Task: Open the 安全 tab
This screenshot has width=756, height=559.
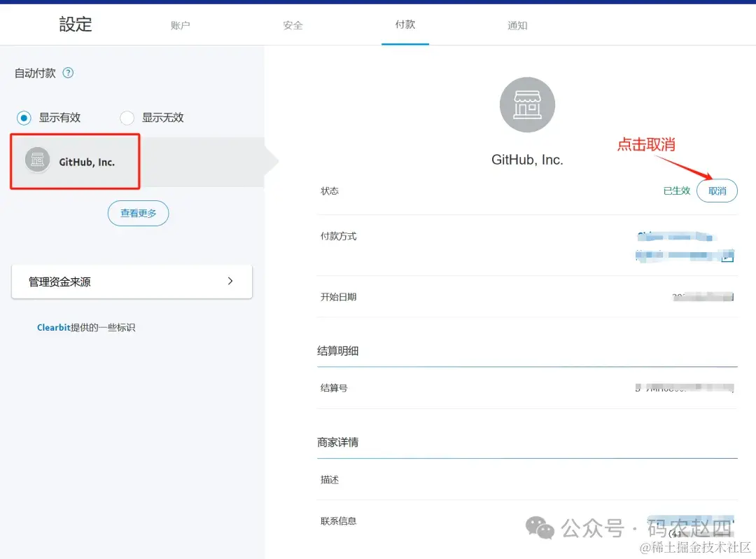Action: click(x=293, y=25)
